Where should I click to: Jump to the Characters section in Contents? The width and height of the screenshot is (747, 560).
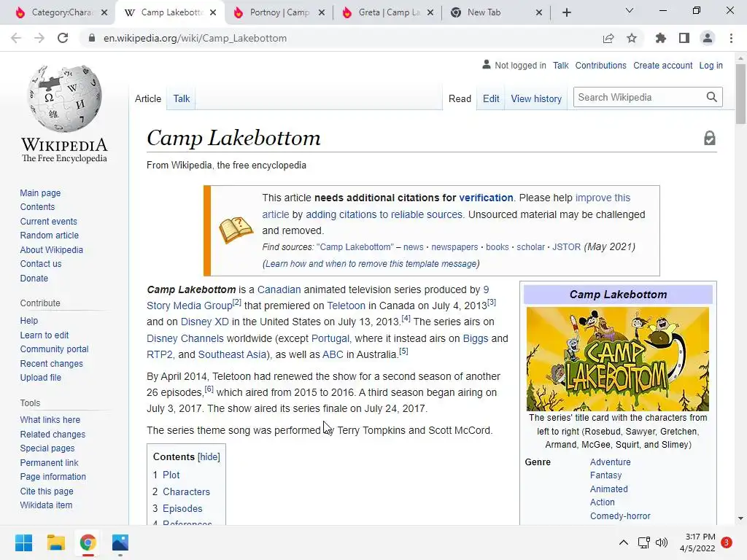[186, 491]
